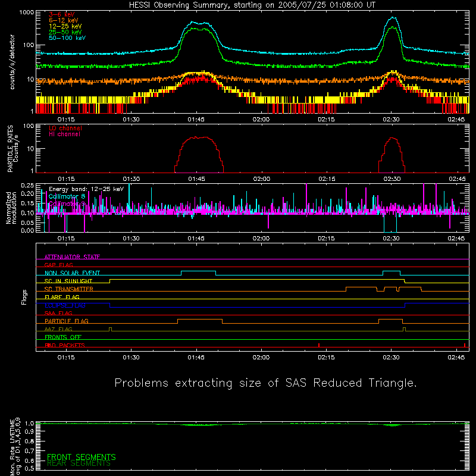Click the green '25-50 keV' legend entry
The image size is (476, 476).
coord(65,32)
